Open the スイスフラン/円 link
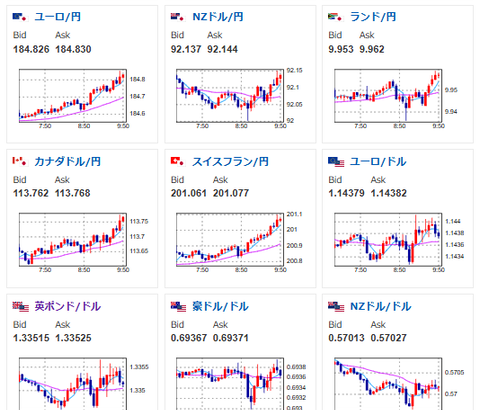The image size is (480, 410). pos(230,162)
